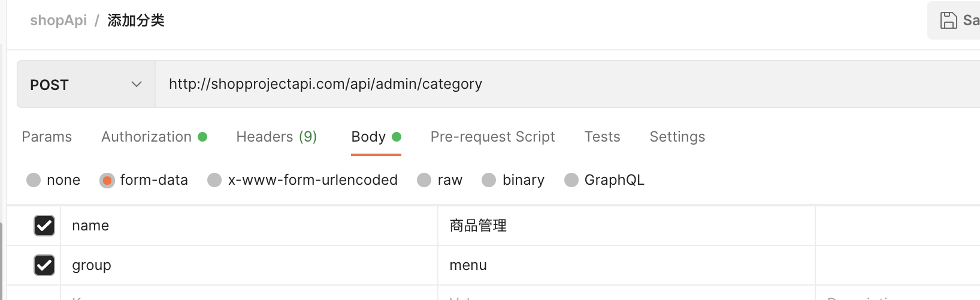
Task: Choose the binary body option
Action: (x=489, y=180)
